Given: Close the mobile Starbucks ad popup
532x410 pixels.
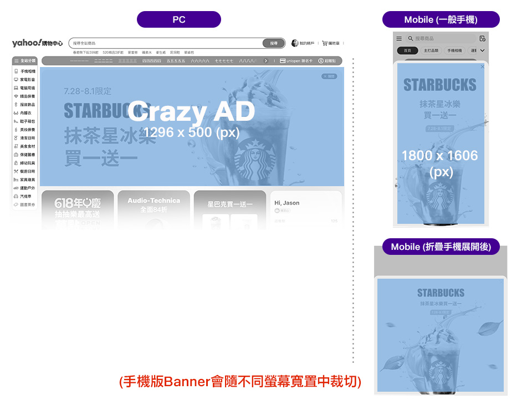Looking at the screenshot, I should [482, 66].
